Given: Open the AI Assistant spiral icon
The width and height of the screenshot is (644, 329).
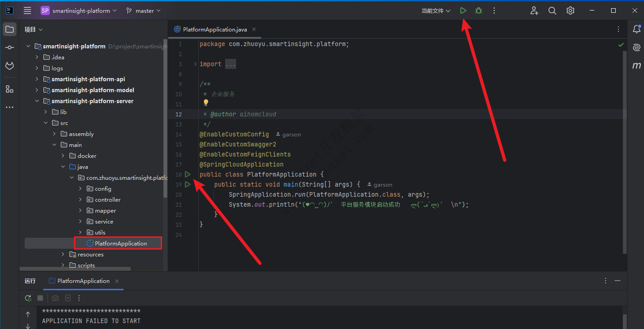Looking at the screenshot, I should coord(637,47).
